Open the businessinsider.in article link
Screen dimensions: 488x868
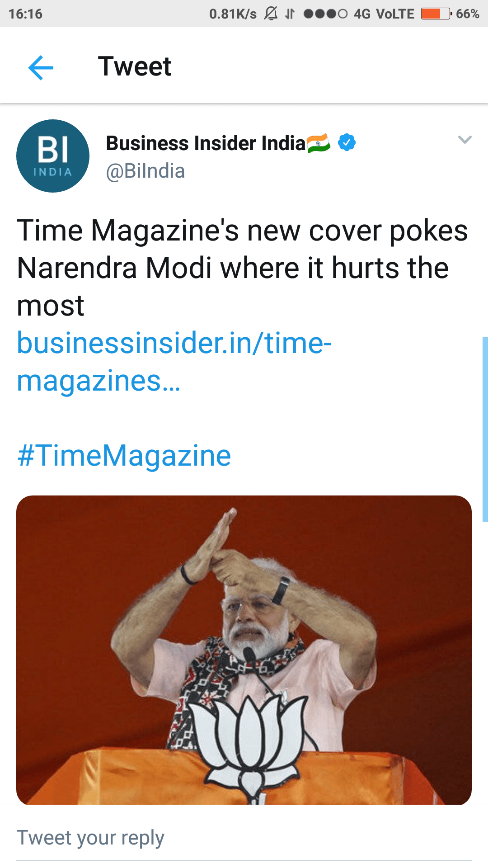point(174,361)
